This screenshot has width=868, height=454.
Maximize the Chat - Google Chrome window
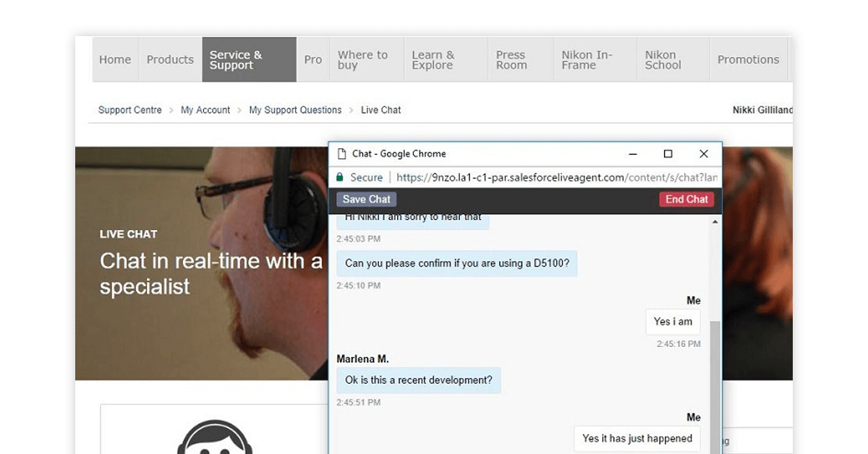pyautogui.click(x=668, y=154)
